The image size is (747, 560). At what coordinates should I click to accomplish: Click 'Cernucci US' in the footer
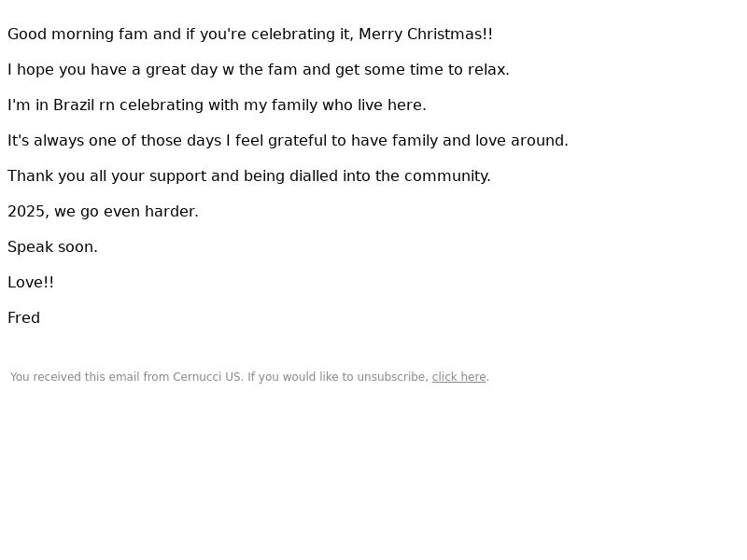pos(206,377)
